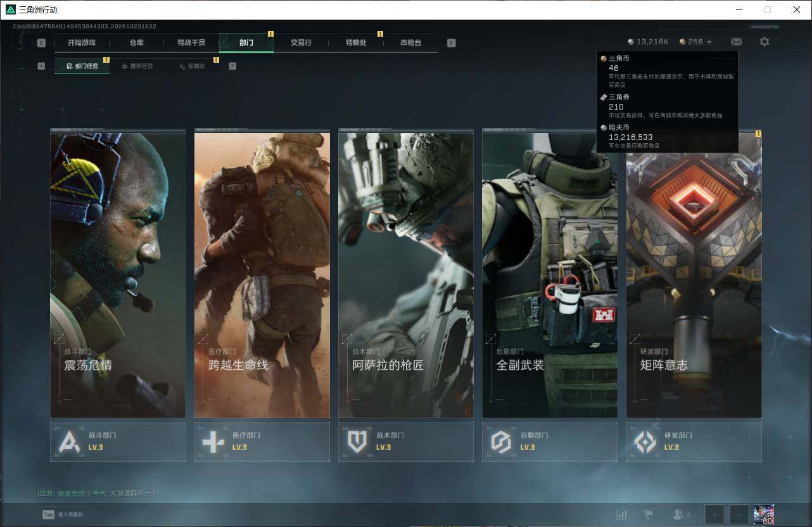Switch to the 开始游戏 tab
Viewport: 812px width, 527px height.
click(x=82, y=42)
